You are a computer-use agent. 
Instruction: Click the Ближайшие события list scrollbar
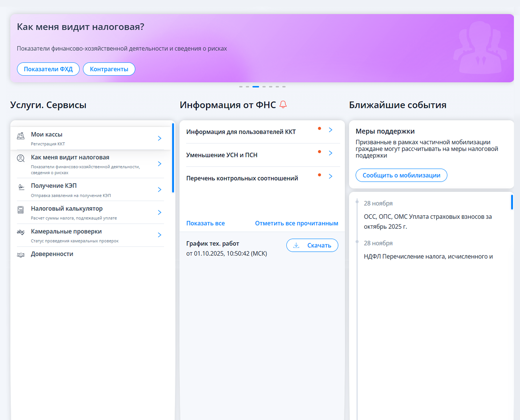tap(512, 202)
